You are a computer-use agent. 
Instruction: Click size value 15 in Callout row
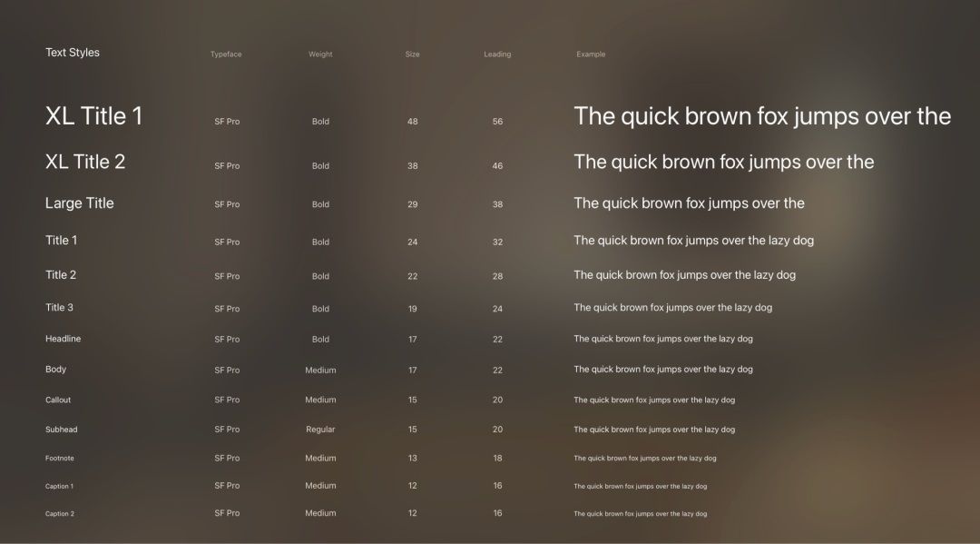pos(413,400)
